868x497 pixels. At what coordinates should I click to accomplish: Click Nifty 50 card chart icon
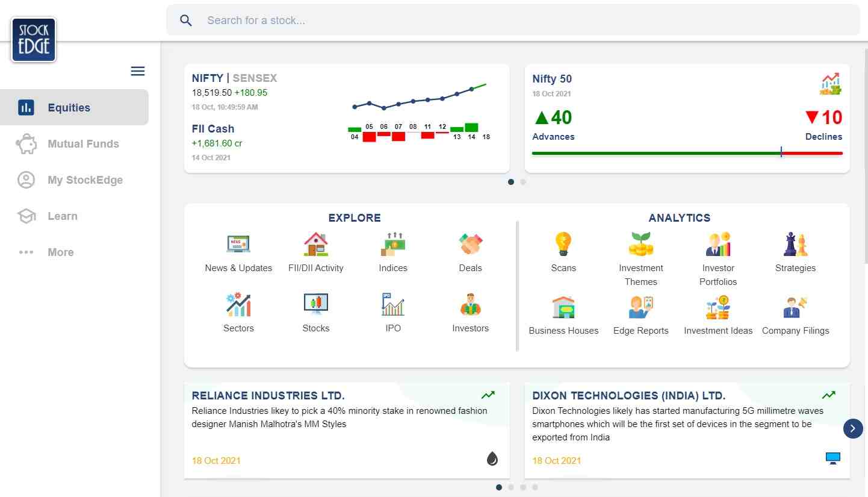coord(830,84)
